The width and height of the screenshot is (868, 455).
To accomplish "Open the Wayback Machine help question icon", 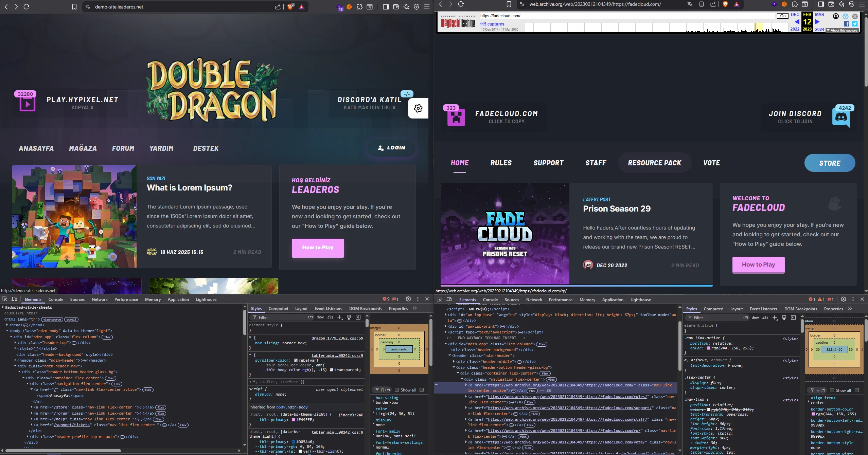I will click(846, 16).
